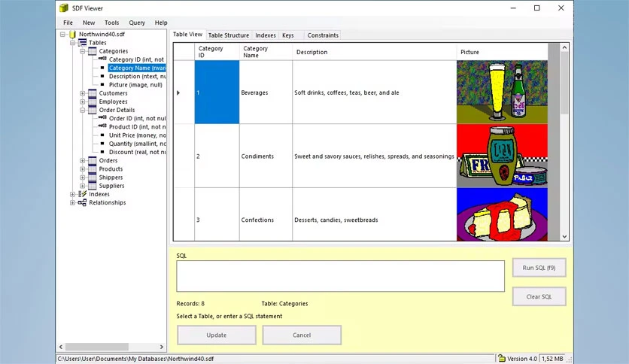The height and width of the screenshot is (364, 629).
Task: Switch to the Table Structure tab
Action: coord(229,35)
